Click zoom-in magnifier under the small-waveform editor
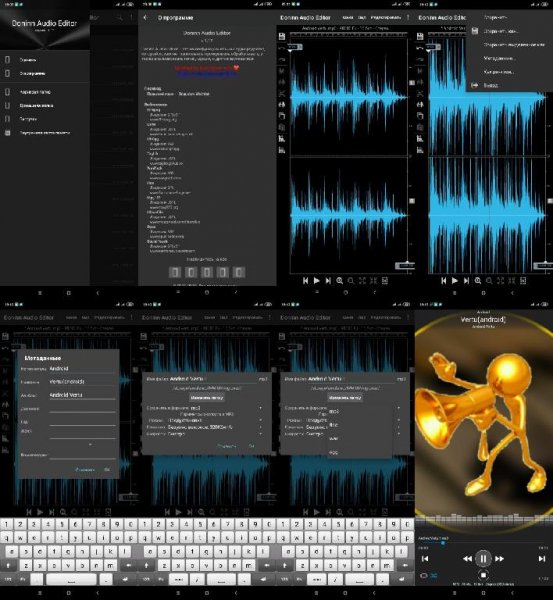Viewport: 553px width, 600px height. click(x=339, y=280)
